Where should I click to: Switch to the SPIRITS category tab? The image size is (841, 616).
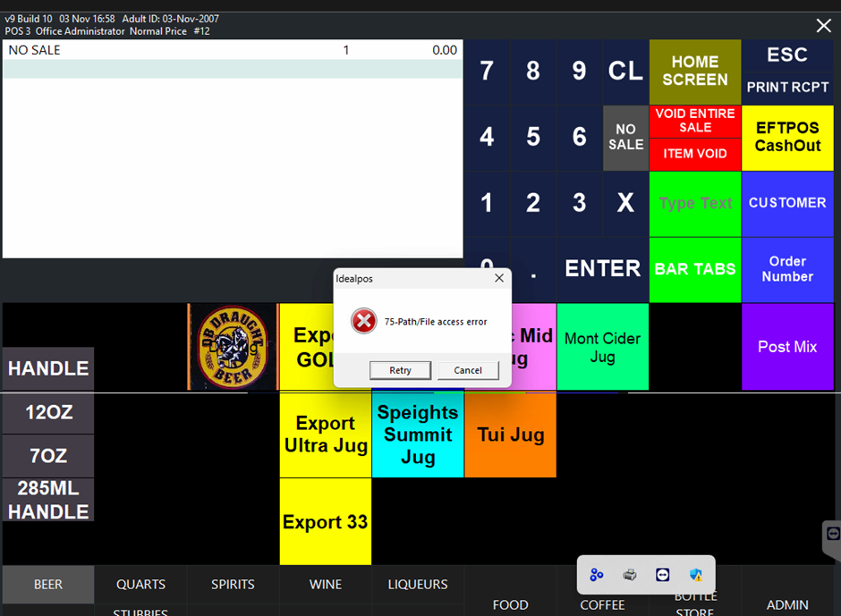point(233,584)
